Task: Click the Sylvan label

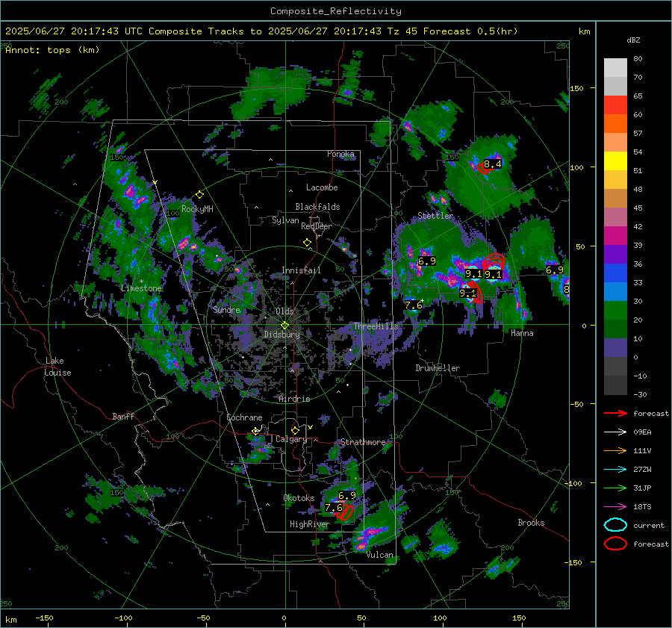Action: [x=285, y=220]
